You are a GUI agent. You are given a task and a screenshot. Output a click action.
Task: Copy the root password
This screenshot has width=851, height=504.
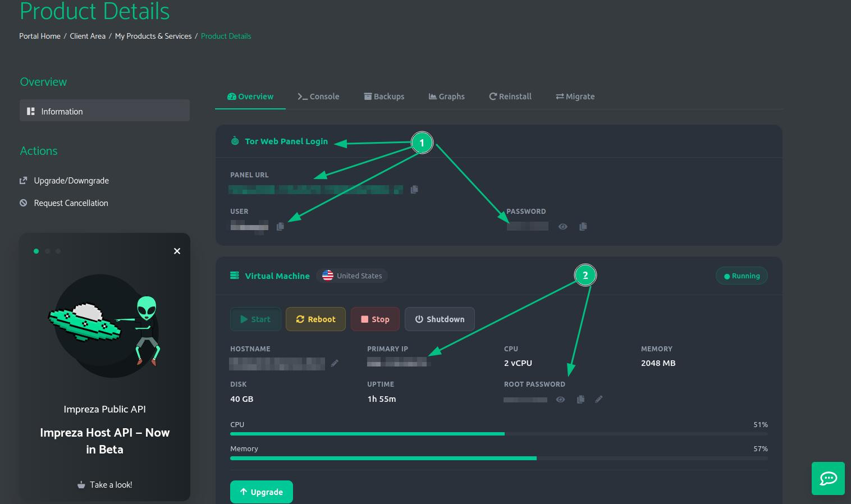(581, 400)
